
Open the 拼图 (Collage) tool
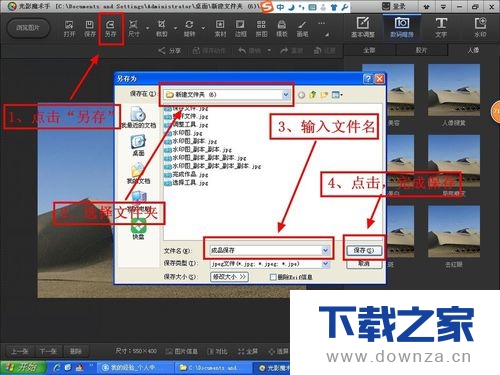261,28
